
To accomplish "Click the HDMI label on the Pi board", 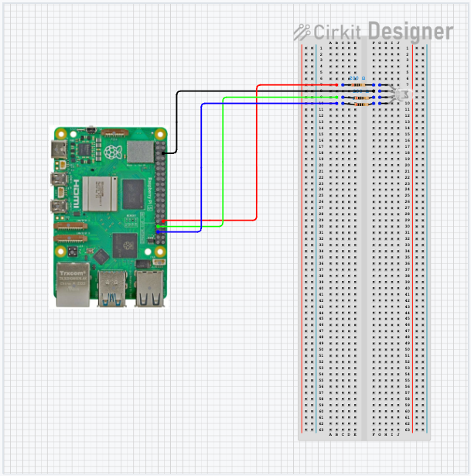I will (76, 194).
